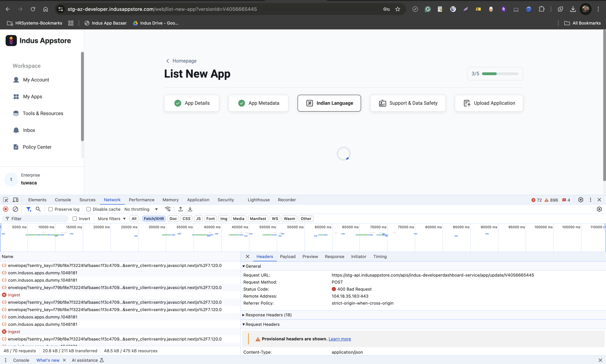Switch to the Sources tab
This screenshot has width=606, height=364.
87,200
